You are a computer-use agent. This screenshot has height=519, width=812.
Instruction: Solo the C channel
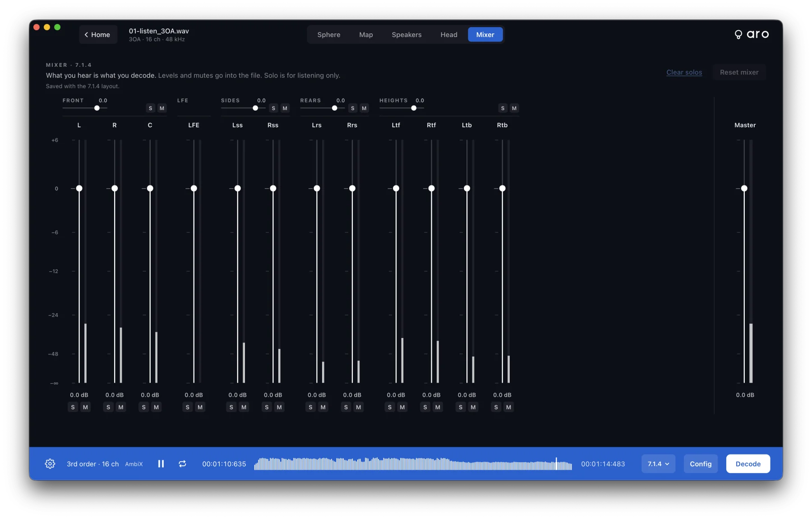(x=144, y=407)
